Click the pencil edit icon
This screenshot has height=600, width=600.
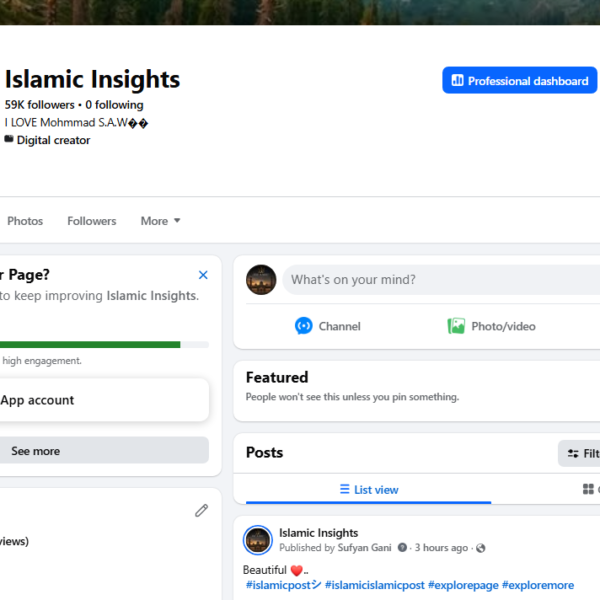click(201, 510)
